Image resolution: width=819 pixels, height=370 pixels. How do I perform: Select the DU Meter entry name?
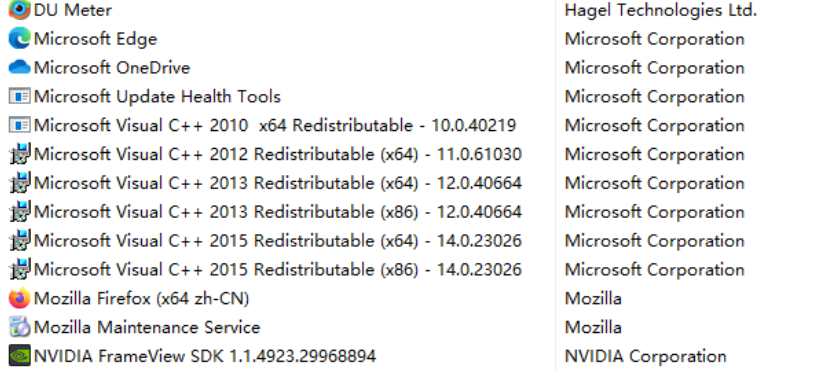(73, 10)
